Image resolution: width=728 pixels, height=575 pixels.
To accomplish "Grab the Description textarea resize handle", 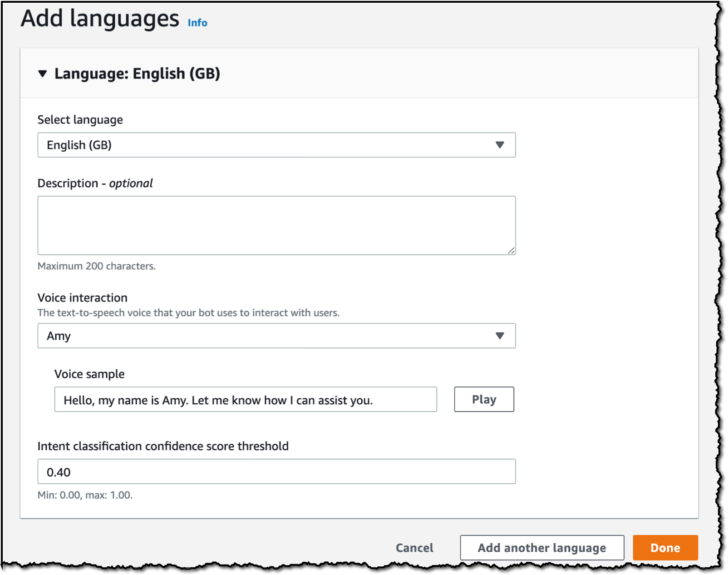I will (x=511, y=250).
